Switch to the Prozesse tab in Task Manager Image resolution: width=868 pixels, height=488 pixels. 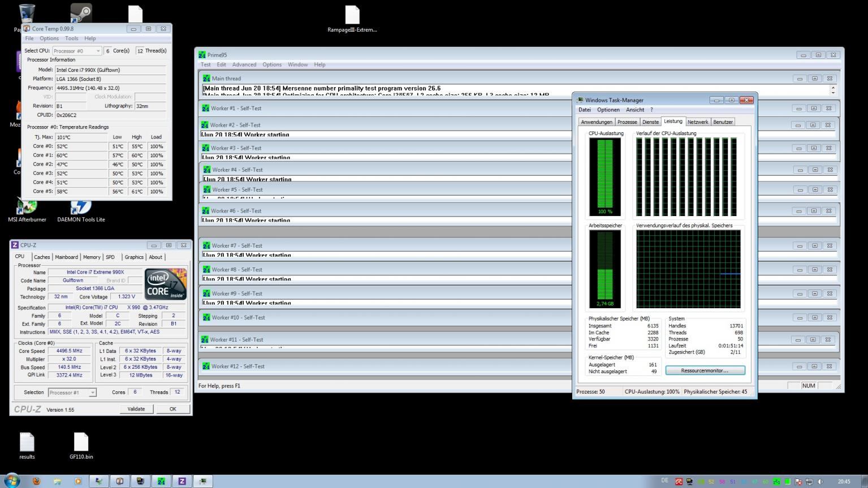point(627,122)
